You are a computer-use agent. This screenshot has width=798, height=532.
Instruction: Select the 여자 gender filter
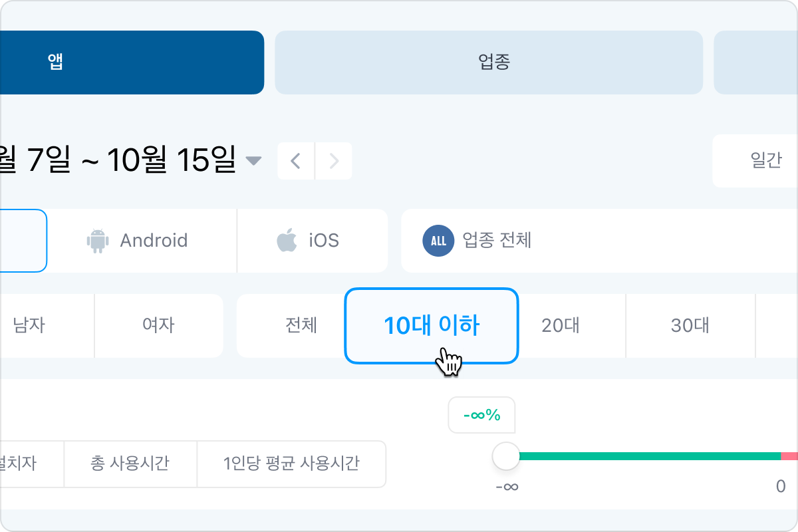coord(158,326)
